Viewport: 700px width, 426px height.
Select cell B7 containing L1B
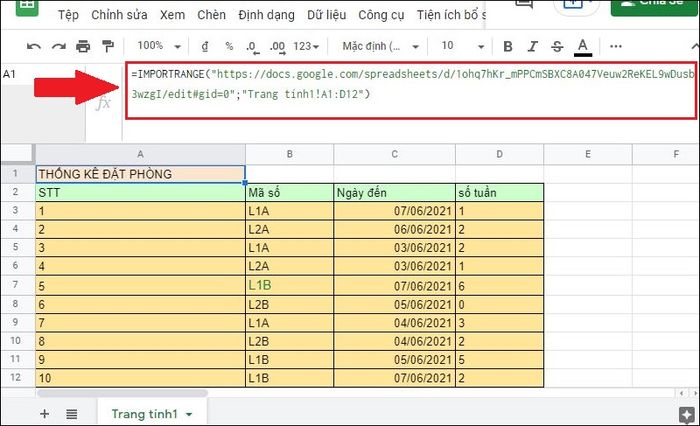[289, 285]
